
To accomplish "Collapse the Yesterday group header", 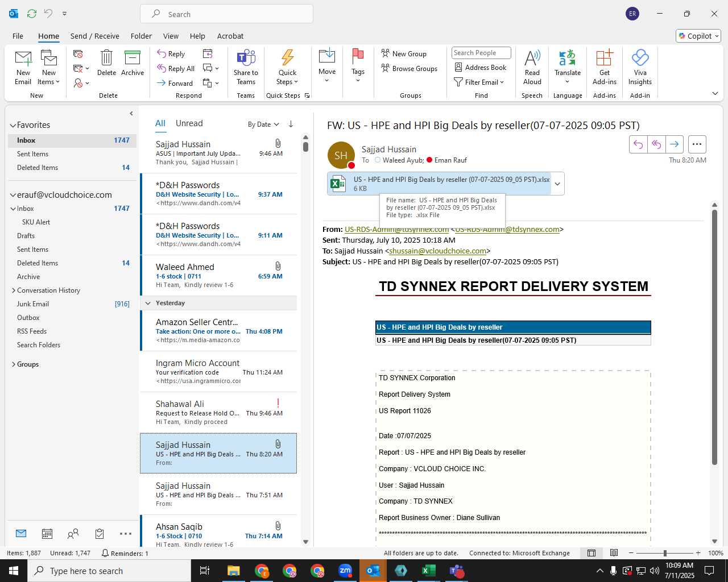I will pos(148,303).
